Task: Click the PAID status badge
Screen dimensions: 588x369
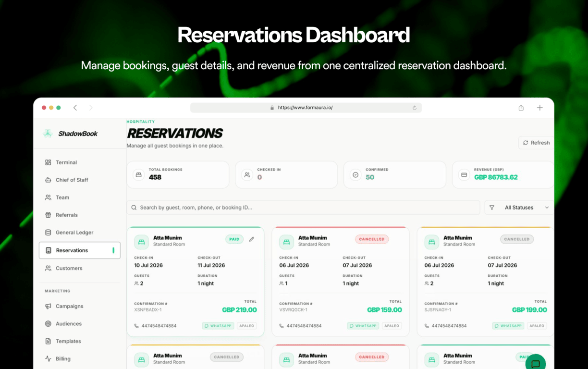Action: tap(234, 239)
